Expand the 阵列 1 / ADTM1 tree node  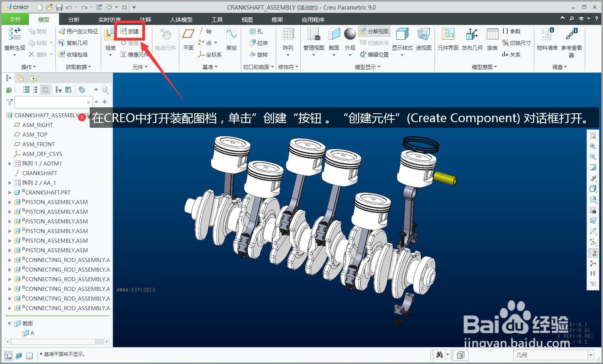tap(10, 164)
